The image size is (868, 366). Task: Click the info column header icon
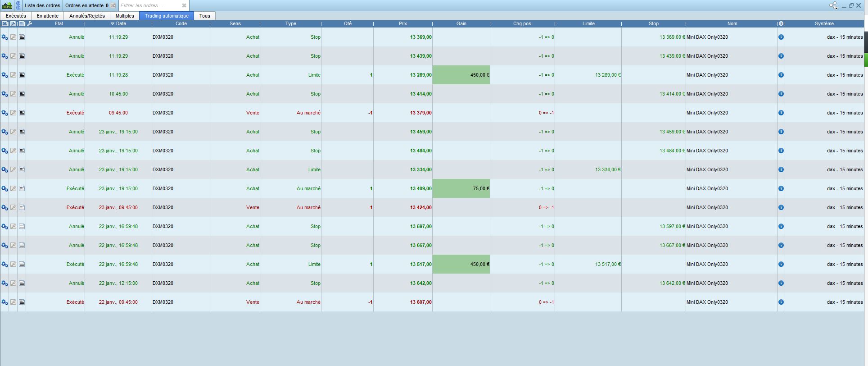781,24
